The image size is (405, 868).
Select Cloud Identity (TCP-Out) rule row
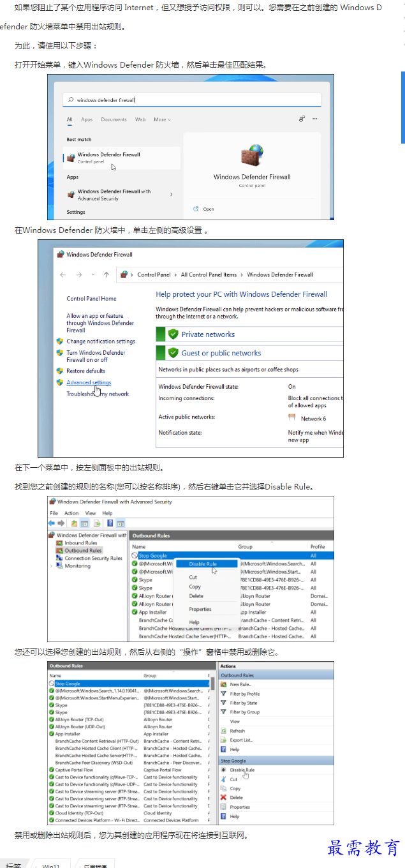pos(129,813)
